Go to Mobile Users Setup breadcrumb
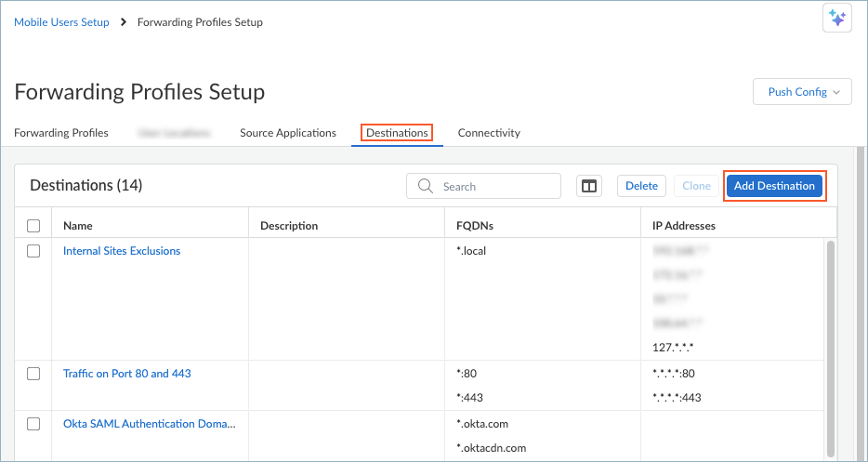868x462 pixels. (x=61, y=22)
